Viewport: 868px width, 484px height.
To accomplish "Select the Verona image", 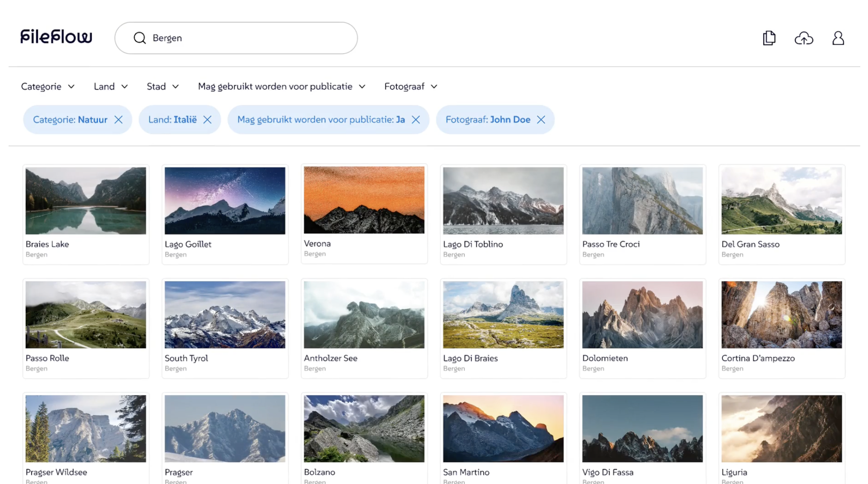I will (364, 200).
